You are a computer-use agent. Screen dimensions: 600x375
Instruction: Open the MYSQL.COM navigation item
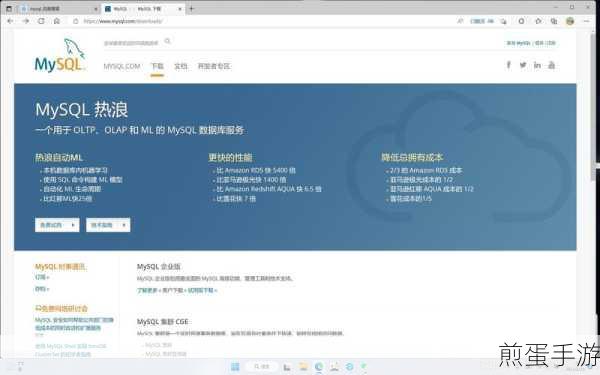click(x=122, y=66)
